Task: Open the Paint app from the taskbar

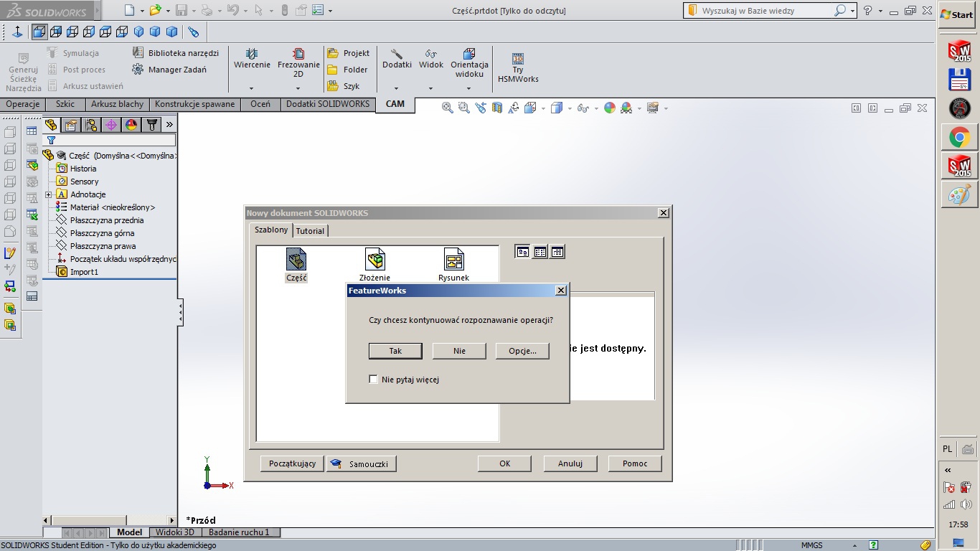Action: click(x=960, y=194)
